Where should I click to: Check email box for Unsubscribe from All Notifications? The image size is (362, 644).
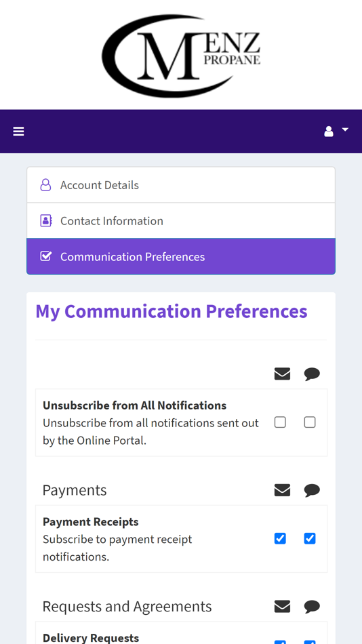(280, 422)
